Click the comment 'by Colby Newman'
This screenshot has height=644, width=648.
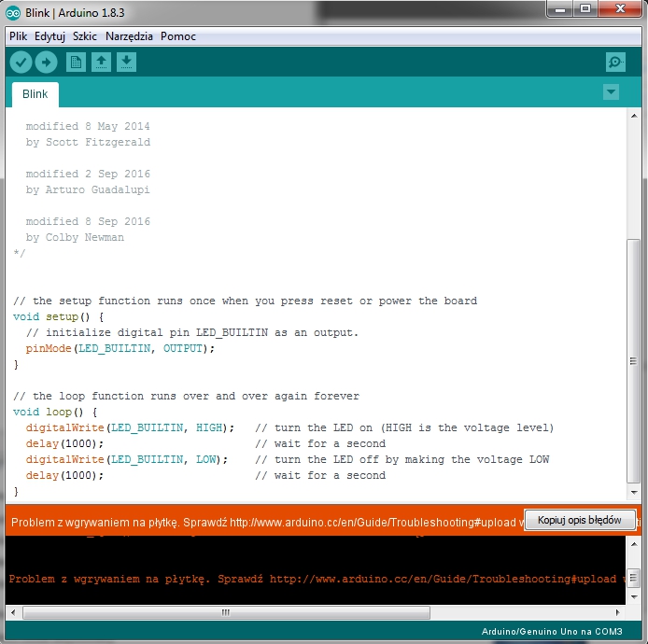pyautogui.click(x=75, y=237)
